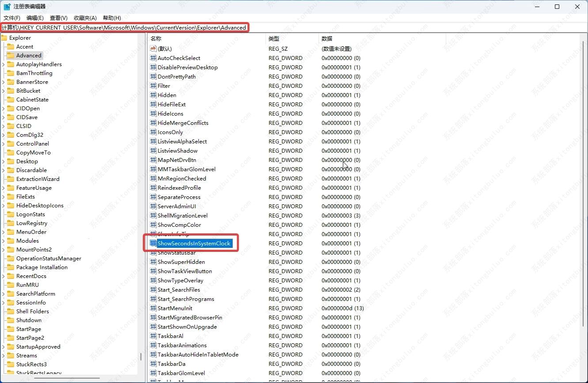Viewport: 588px width, 383px height.
Task: Select the ShowSecondsInSystemClock value
Action: (194, 243)
